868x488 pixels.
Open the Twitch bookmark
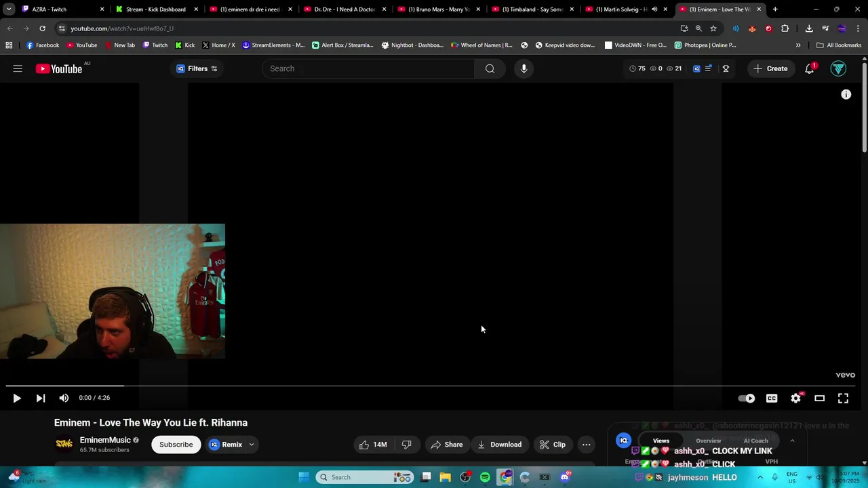point(155,45)
